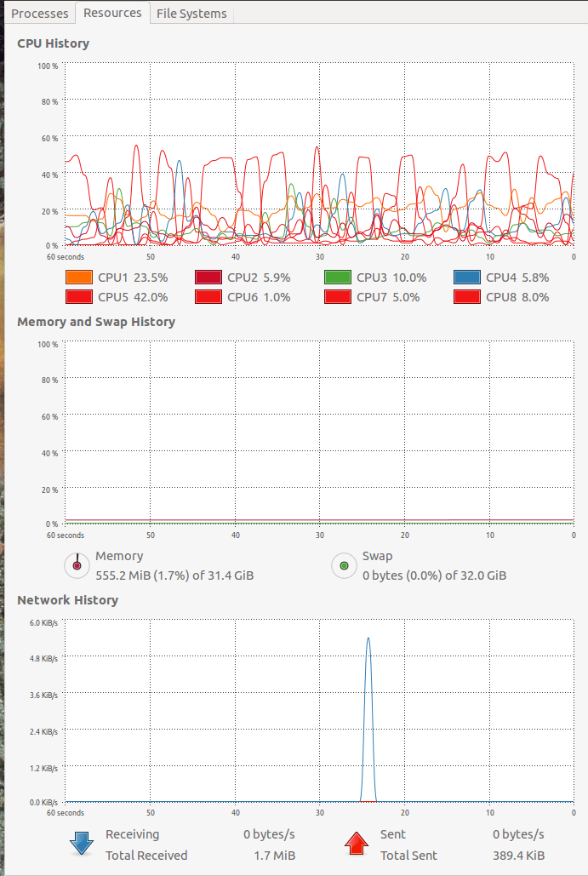This screenshot has width=588, height=876.
Task: Open the File Systems tab
Action: pos(191,14)
